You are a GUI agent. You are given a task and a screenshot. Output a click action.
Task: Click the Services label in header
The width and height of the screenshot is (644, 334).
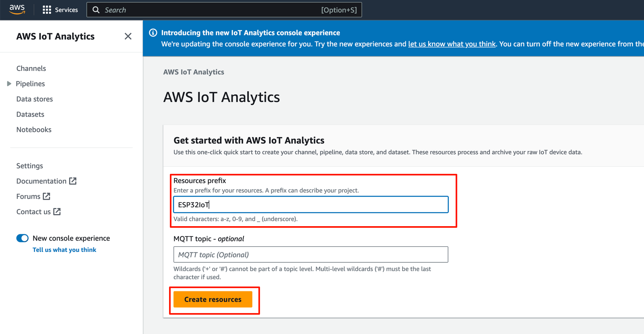[66, 10]
